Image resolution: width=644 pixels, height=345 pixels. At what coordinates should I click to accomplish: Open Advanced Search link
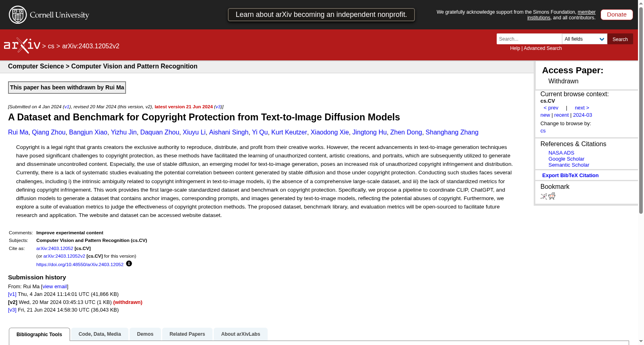[x=543, y=48]
